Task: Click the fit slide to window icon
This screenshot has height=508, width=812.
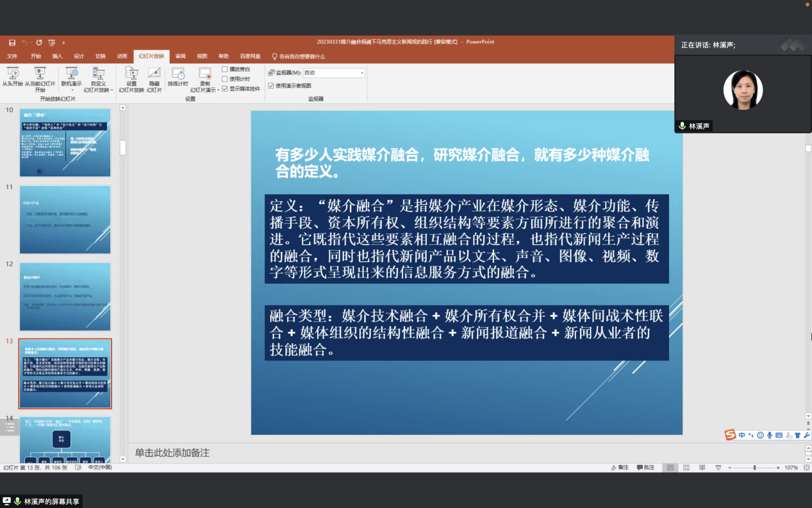Action: (x=806, y=468)
